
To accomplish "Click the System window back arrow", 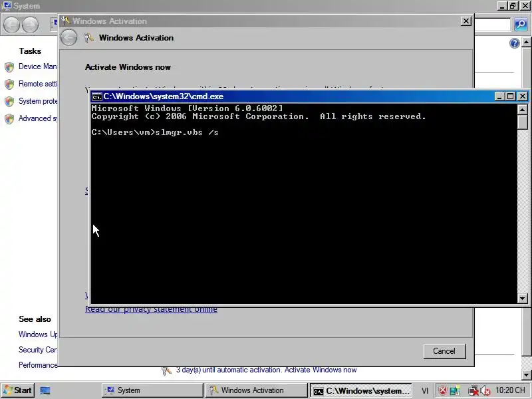I will pos(11,25).
